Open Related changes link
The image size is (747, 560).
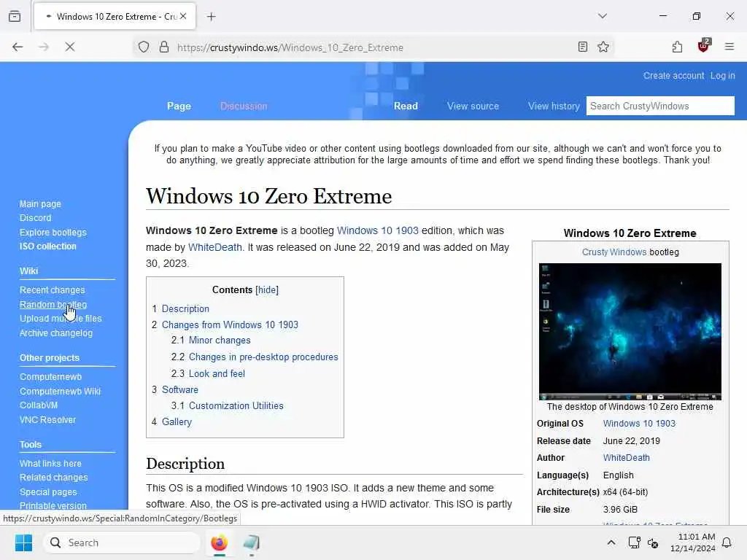pyautogui.click(x=54, y=477)
